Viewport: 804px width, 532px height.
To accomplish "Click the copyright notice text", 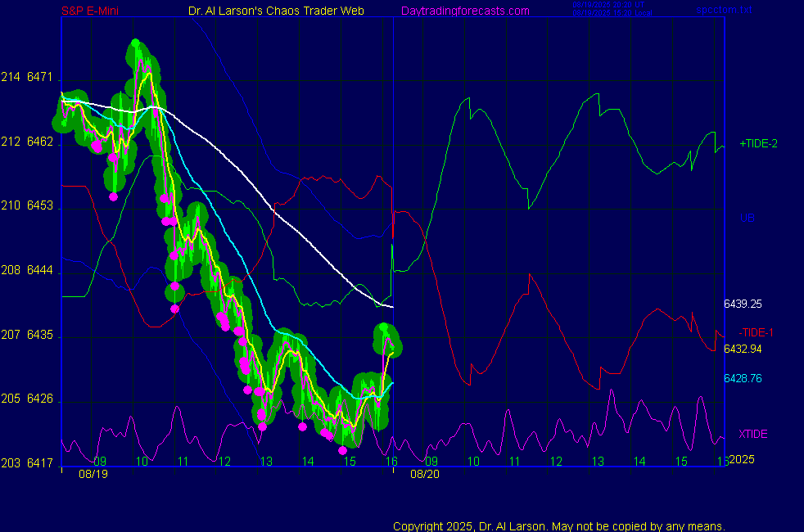I will (558, 525).
